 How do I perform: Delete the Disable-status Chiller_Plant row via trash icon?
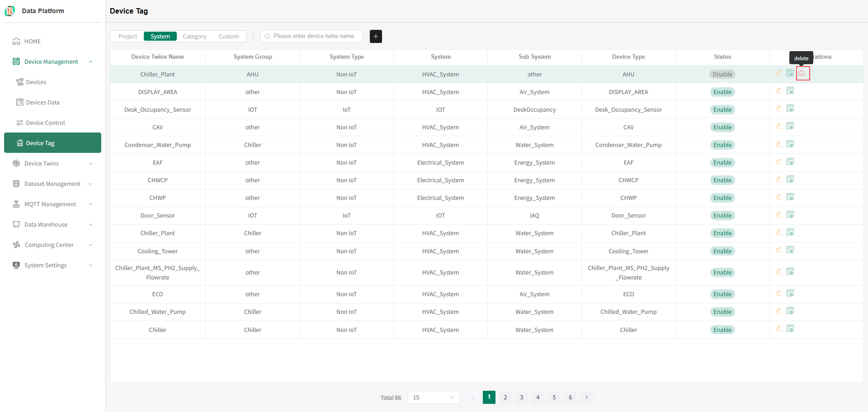802,73
